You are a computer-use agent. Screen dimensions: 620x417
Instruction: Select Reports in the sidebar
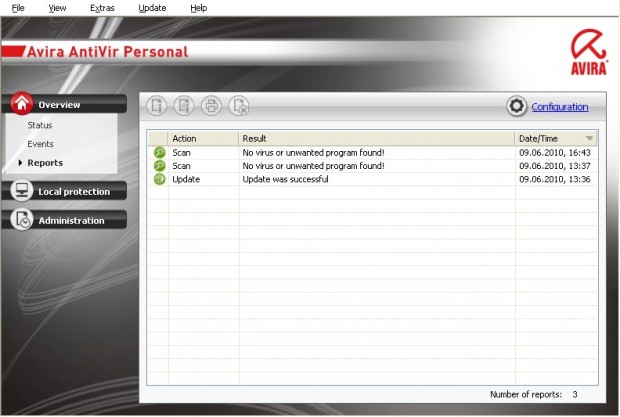tap(45, 162)
